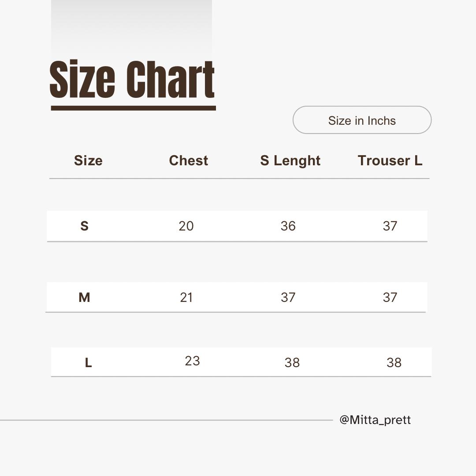Select S Lenght value 38 in L row
476x476 pixels.
[292, 363]
